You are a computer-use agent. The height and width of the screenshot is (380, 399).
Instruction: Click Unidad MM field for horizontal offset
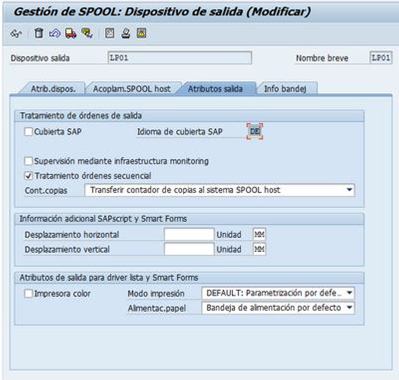click(259, 235)
